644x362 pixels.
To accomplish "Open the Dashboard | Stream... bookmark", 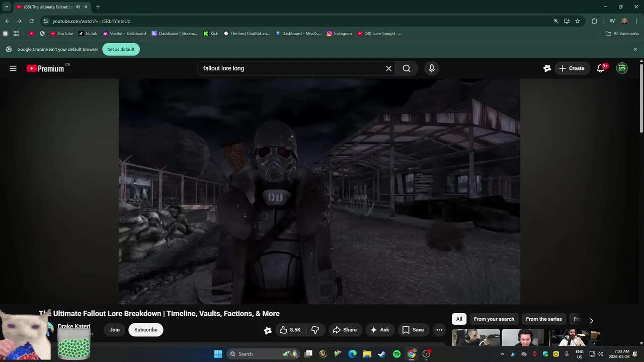I will coord(174,34).
